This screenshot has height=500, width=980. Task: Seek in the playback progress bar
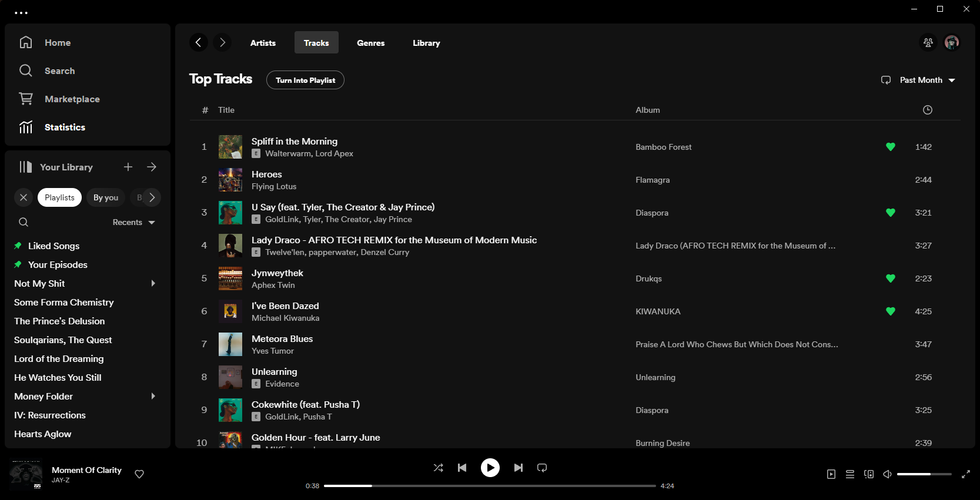490,486
